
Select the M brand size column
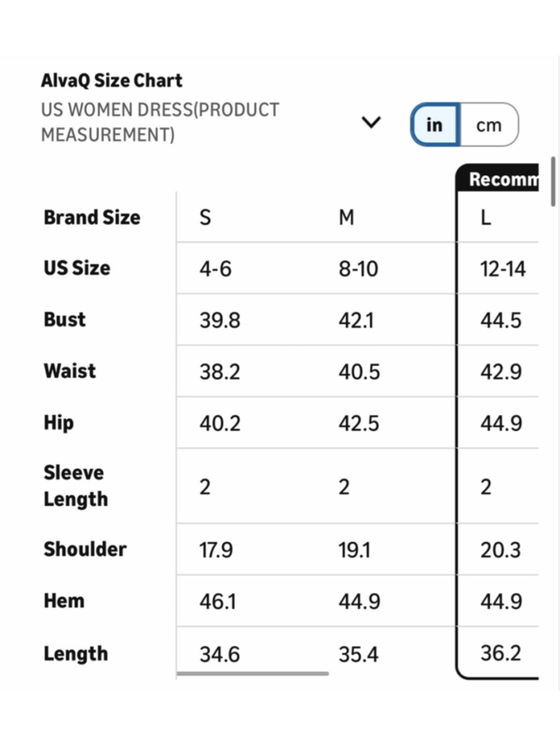(x=346, y=217)
